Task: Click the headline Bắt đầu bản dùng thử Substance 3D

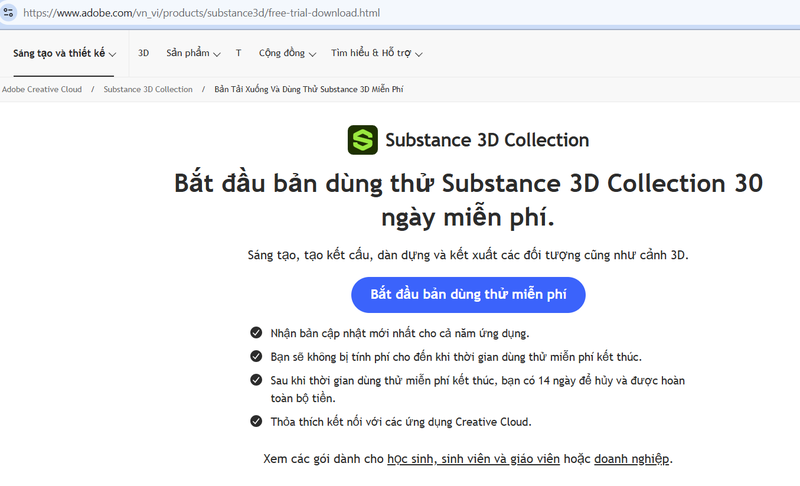Action: (x=468, y=200)
